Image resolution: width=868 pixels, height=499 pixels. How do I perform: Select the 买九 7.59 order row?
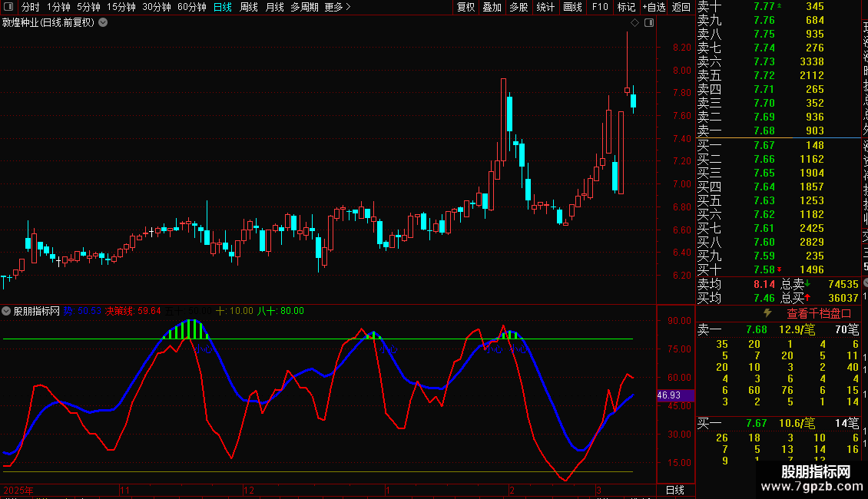778,256
